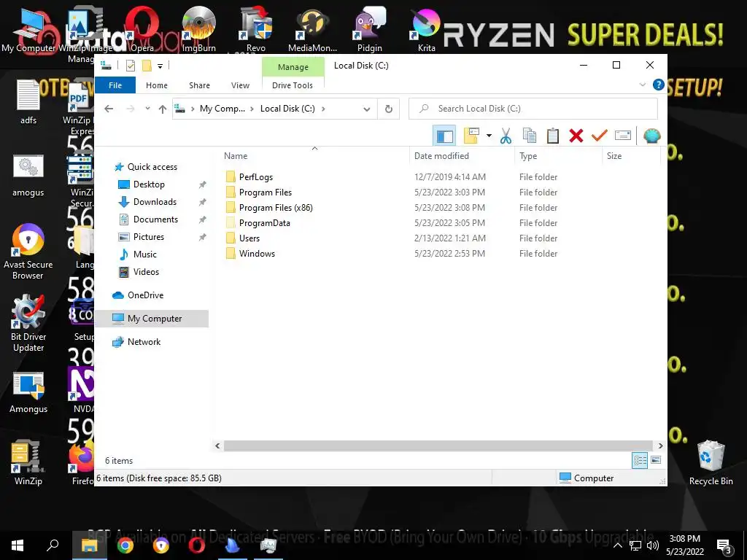The width and height of the screenshot is (747, 560).
Task: Select the Revo desktop icon
Action: point(256,28)
